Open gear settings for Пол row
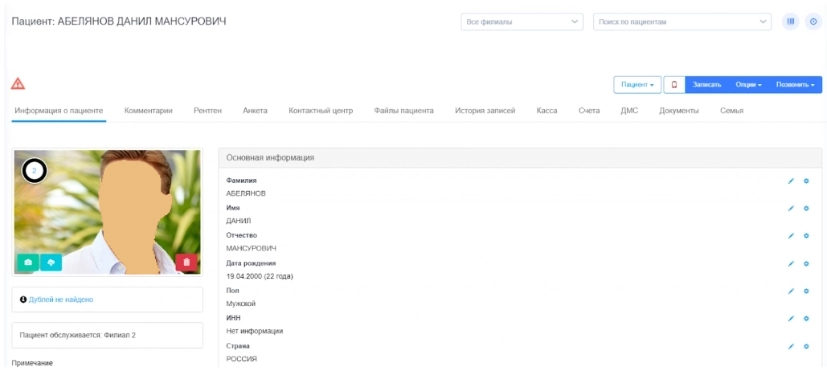The image size is (827, 378). point(806,290)
